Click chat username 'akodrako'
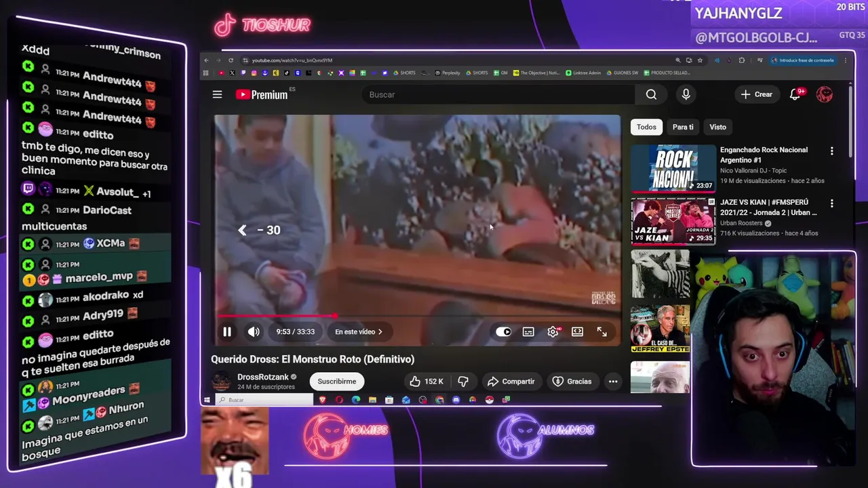The width and height of the screenshot is (868, 488). tap(105, 297)
